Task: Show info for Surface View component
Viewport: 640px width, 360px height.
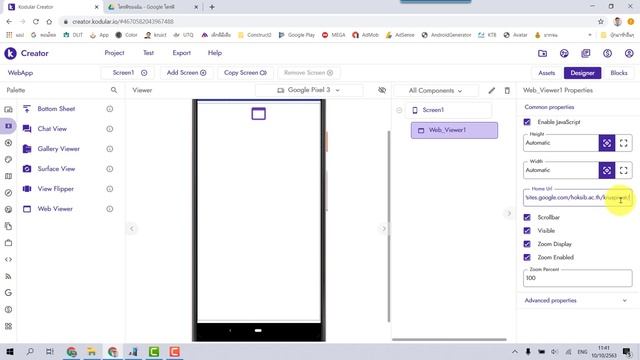Action: (110, 169)
